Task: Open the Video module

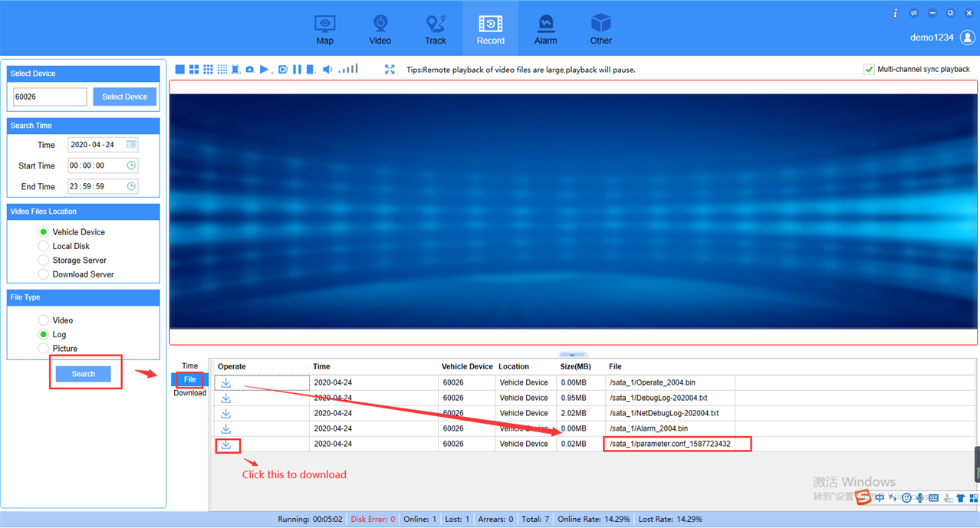Action: tap(380, 29)
